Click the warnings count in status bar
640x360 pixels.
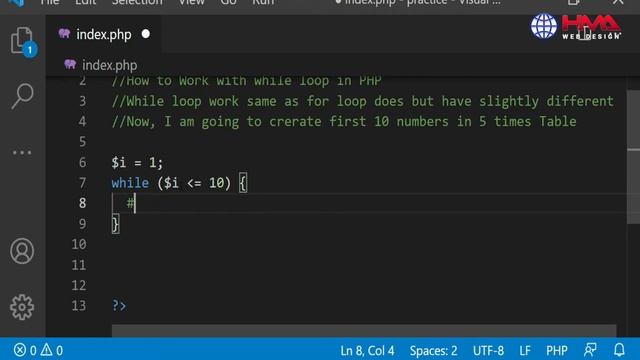[x=52, y=350]
